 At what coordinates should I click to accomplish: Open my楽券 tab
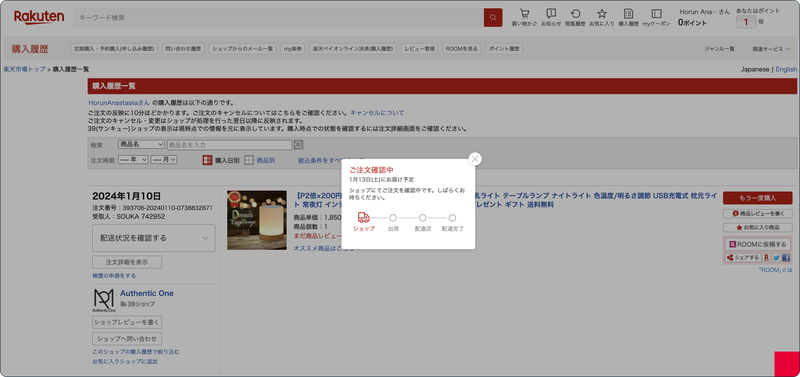tap(293, 49)
